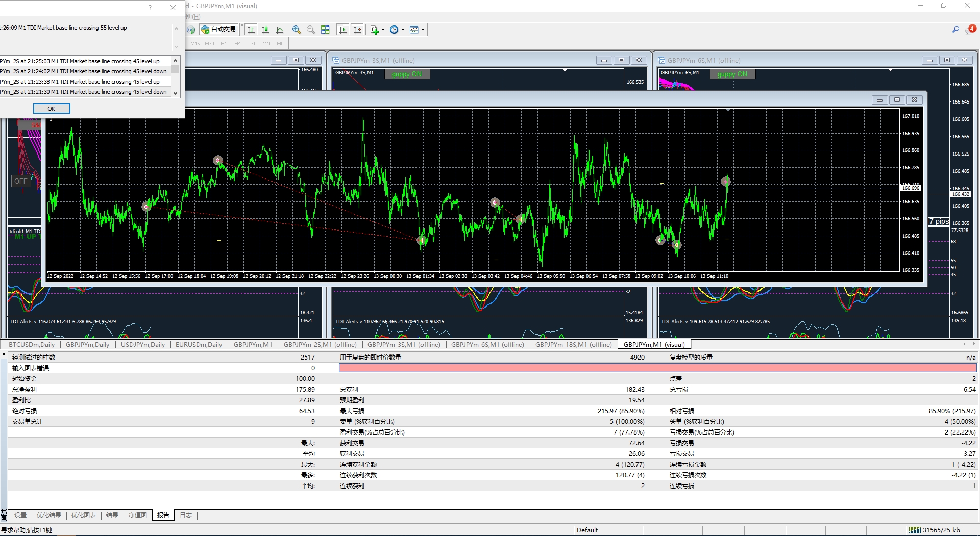Viewport: 980px width, 536px height.
Task: Zoom in on the chart
Action: pyautogui.click(x=297, y=30)
